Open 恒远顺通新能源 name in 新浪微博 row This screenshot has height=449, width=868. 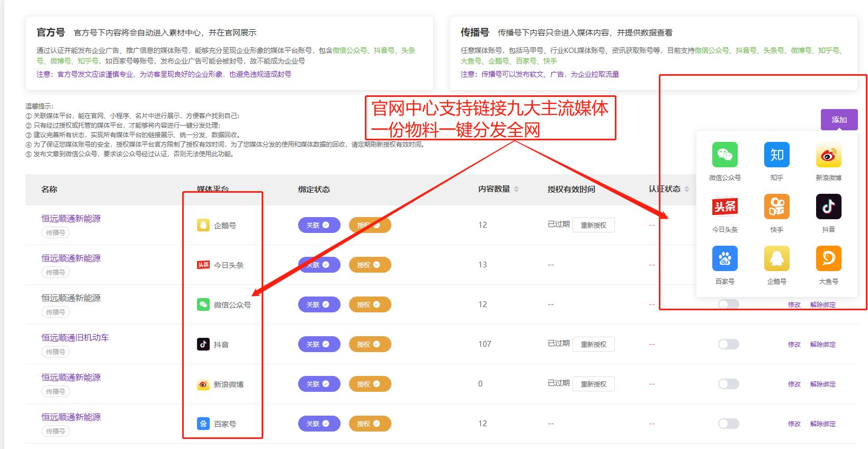(x=71, y=378)
